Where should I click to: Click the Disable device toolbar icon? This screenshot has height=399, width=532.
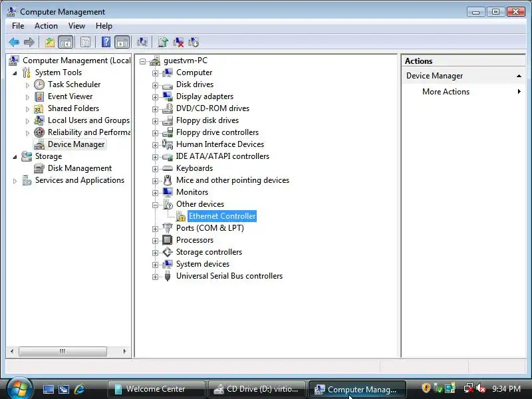click(x=194, y=42)
